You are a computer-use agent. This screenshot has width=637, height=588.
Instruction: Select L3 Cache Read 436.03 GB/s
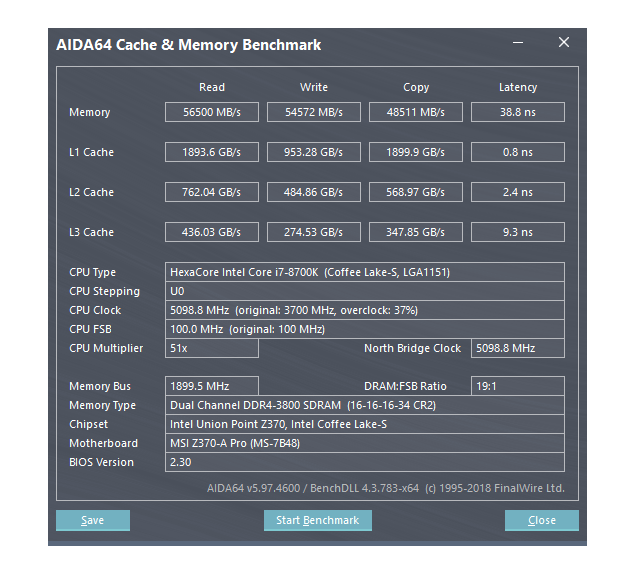212,232
